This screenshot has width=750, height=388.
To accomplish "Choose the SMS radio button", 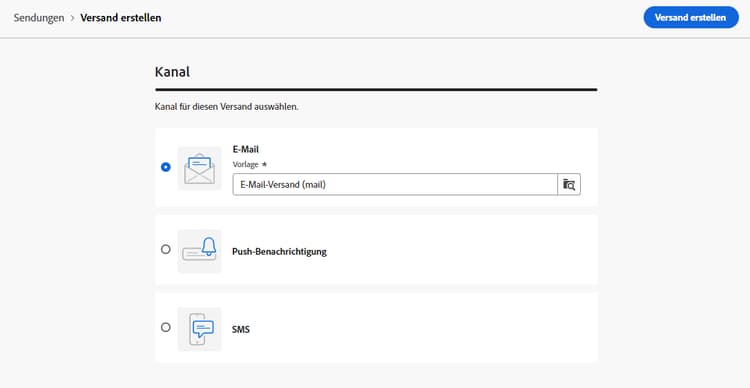I will (165, 327).
